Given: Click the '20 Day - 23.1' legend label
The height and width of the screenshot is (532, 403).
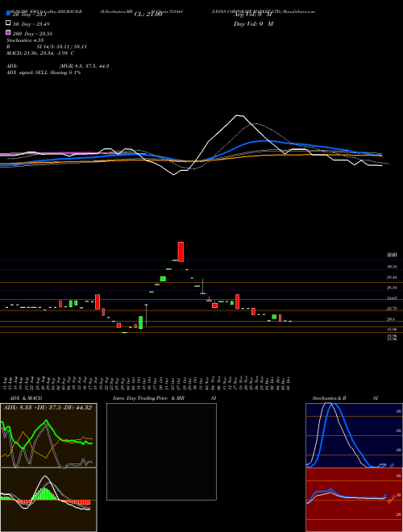Looking at the screenshot, I should [29, 15].
